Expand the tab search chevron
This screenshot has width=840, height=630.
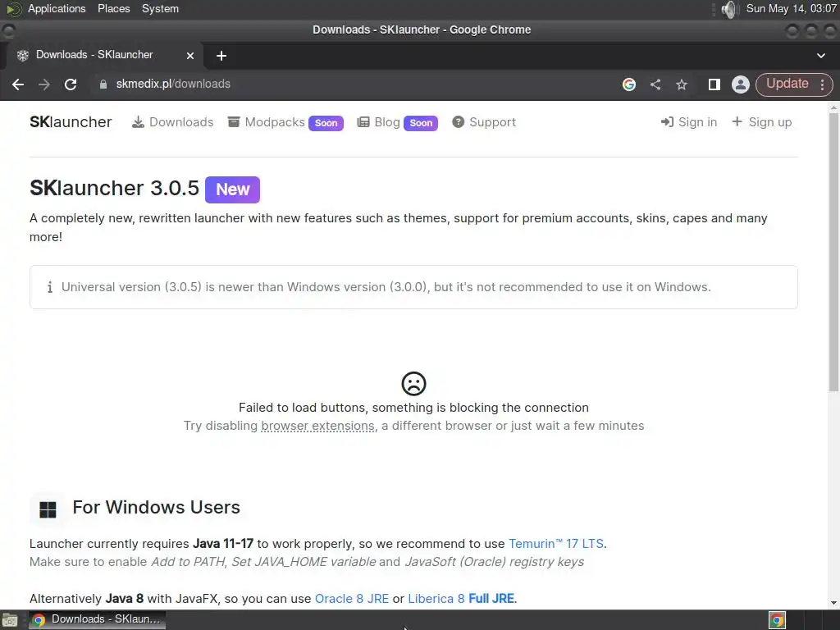820,56
